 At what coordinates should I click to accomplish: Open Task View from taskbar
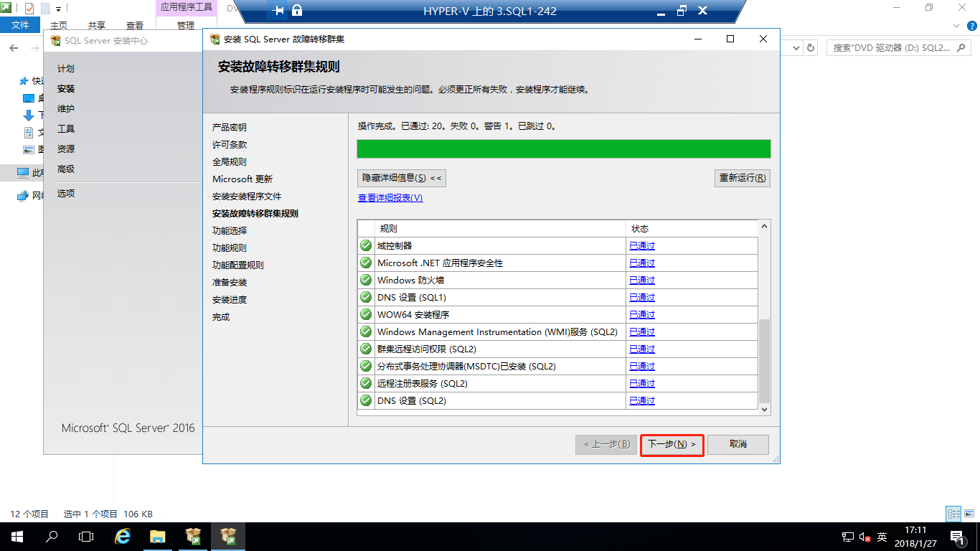click(86, 537)
